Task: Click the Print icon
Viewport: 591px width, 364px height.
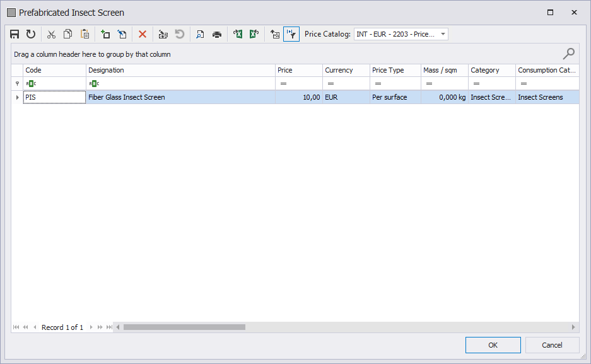Action: [x=216, y=34]
